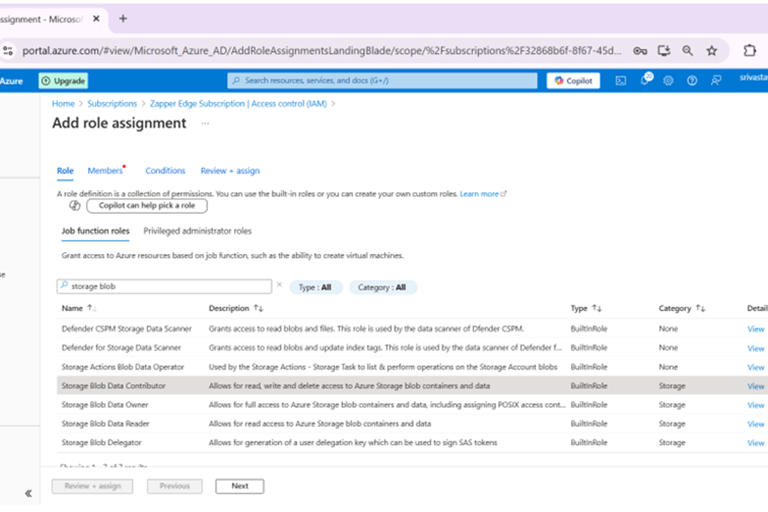
Task: Click the install app icon in address bar
Action: tap(664, 50)
